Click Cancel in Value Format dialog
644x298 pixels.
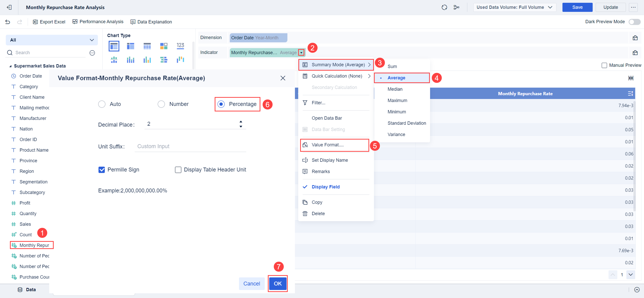point(251,284)
